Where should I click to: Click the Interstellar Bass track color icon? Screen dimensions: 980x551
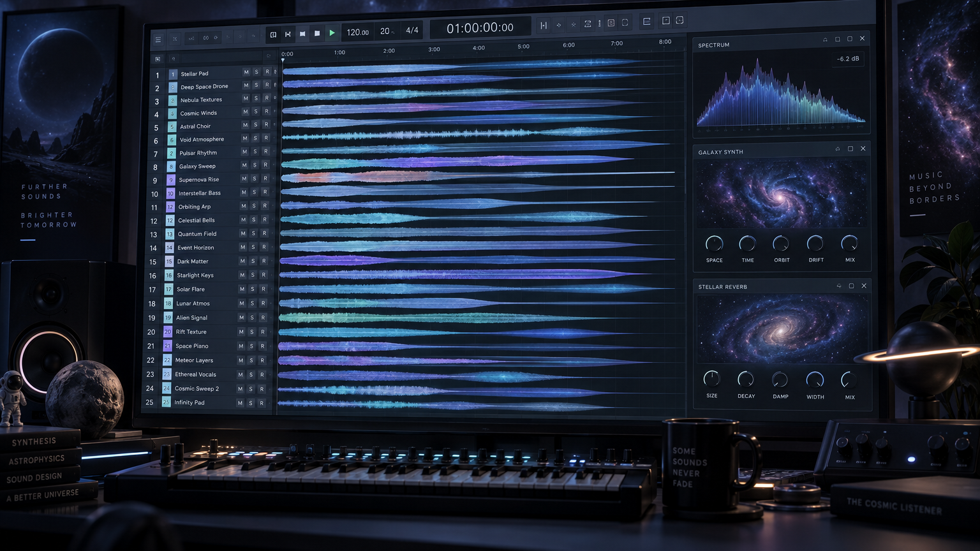tap(170, 193)
